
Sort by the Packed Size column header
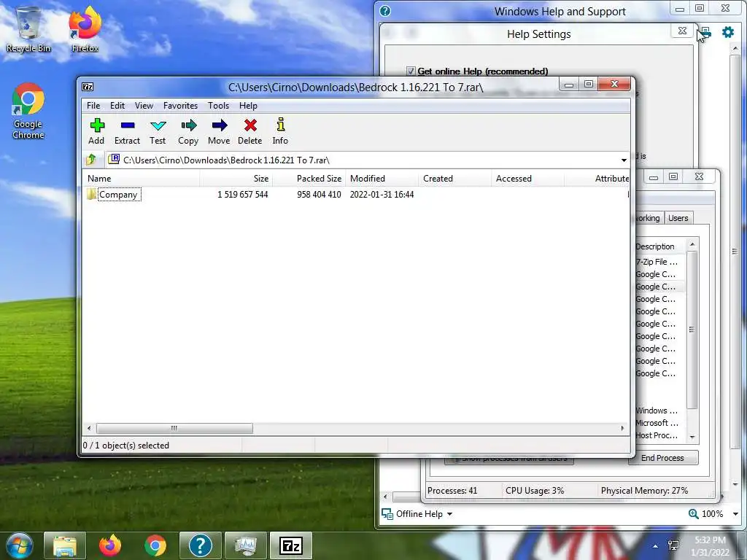pyautogui.click(x=309, y=179)
